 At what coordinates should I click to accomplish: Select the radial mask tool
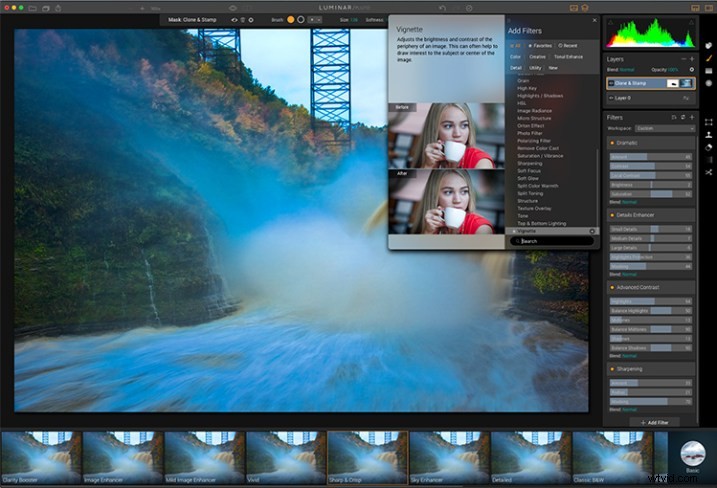708,83
